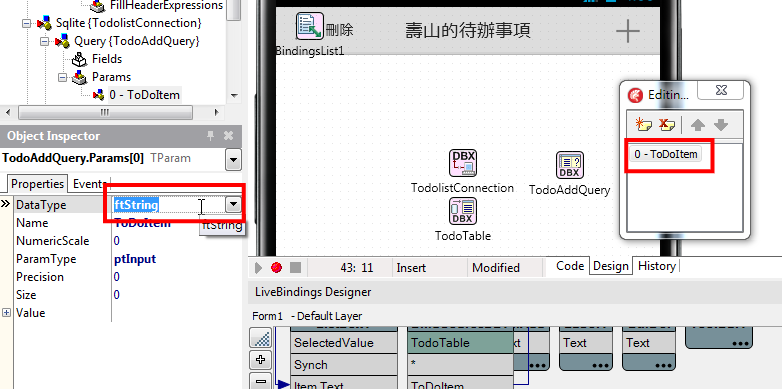Move selected param down with arrow

[x=721, y=125]
